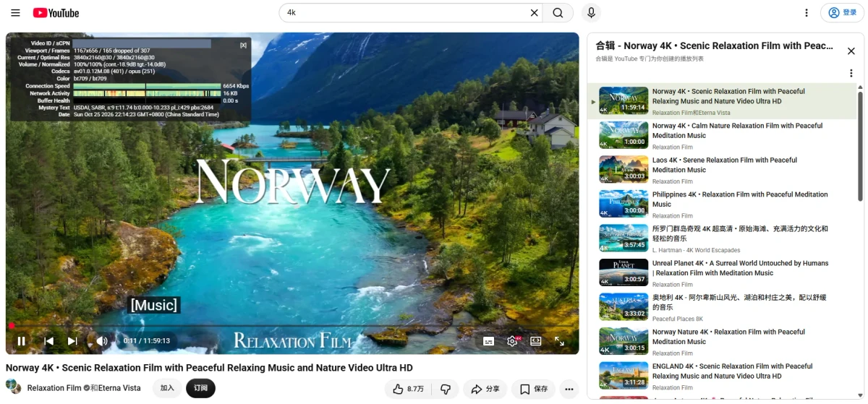Screen dimensions: 868x404
Task: Click title Norway 4K • Calm Nature Relaxation
Action: tap(737, 131)
